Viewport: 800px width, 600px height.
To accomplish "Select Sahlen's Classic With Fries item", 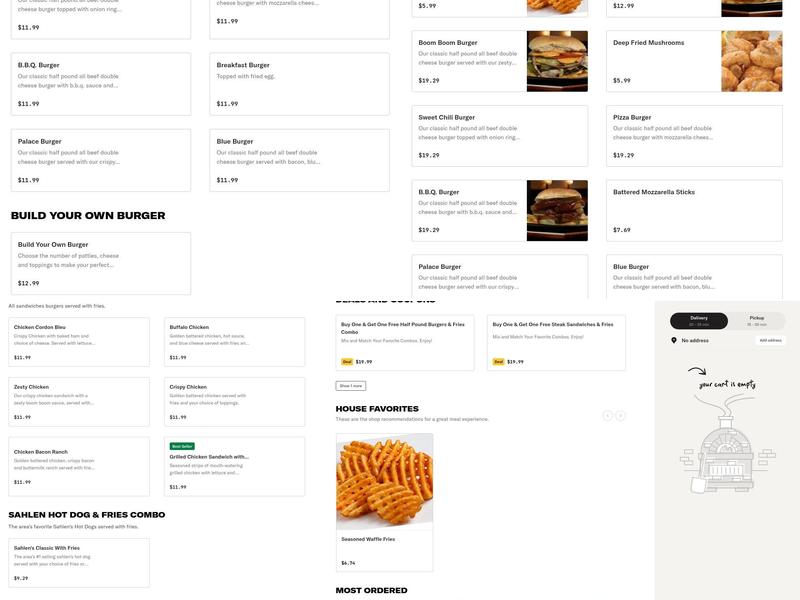I will point(79,563).
